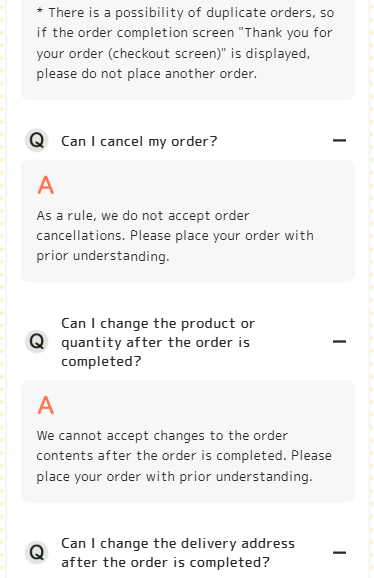Click the orange A icon in the cancellation answer

pos(46,185)
